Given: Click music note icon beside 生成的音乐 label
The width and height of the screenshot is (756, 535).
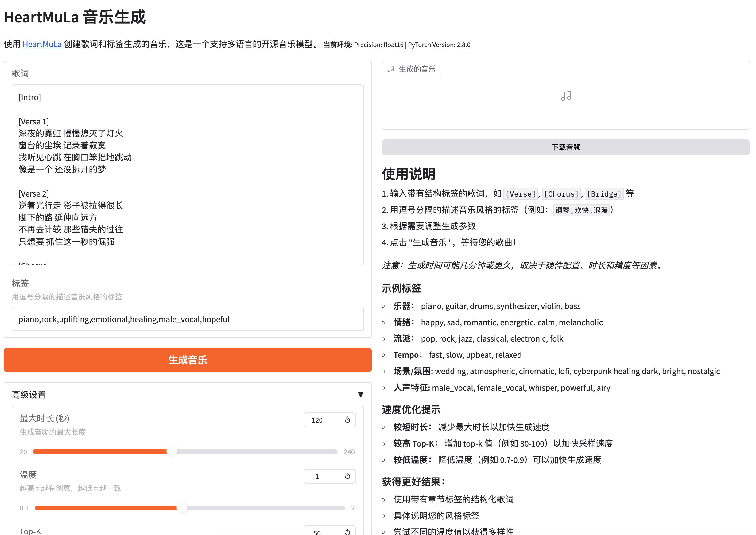Looking at the screenshot, I should (x=391, y=69).
